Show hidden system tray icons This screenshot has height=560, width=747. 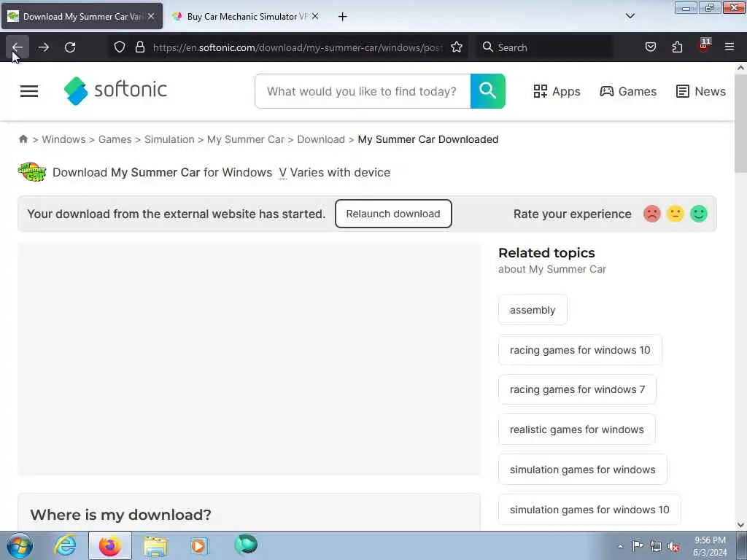pyautogui.click(x=620, y=546)
